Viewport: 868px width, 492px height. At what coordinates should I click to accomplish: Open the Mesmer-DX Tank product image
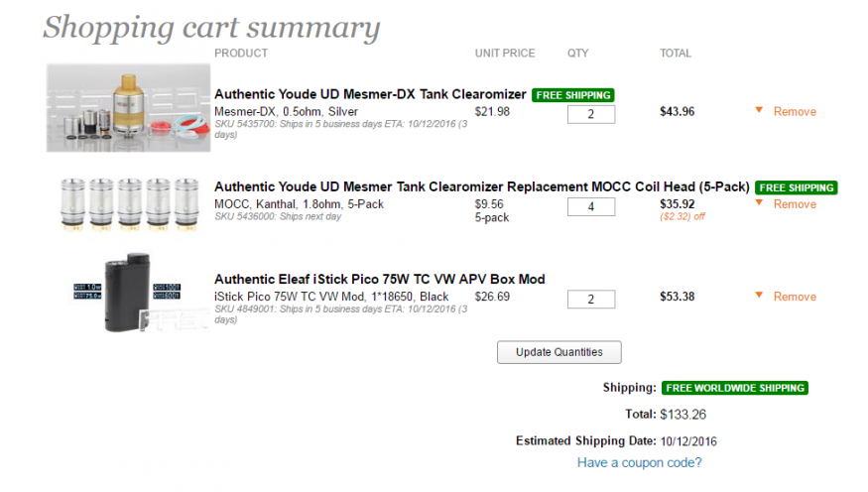click(x=128, y=108)
